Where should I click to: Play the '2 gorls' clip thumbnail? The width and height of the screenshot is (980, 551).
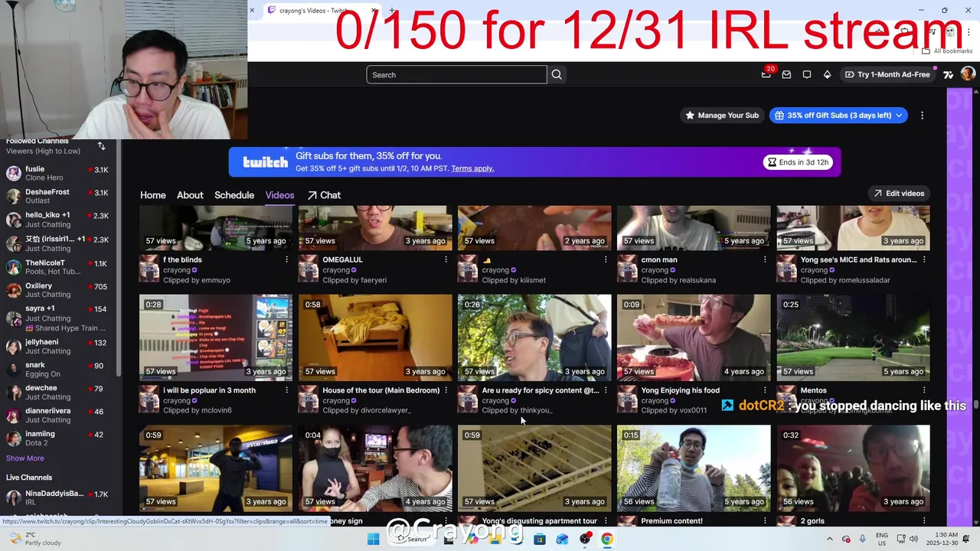click(x=853, y=468)
